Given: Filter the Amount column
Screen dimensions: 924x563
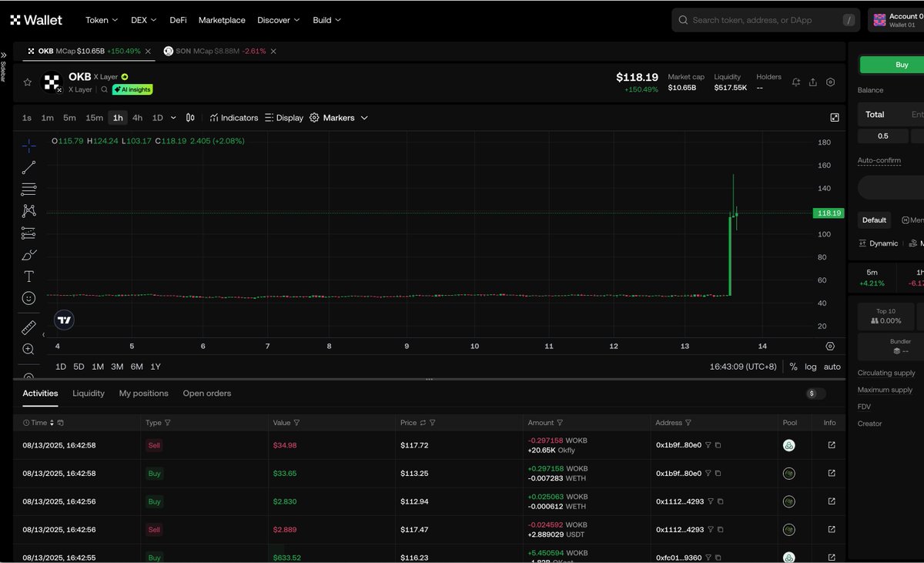Looking at the screenshot, I should click(x=560, y=423).
